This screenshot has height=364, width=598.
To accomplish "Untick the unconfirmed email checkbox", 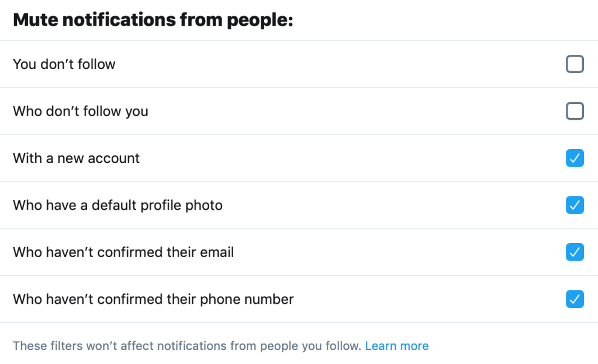I will (x=575, y=252).
